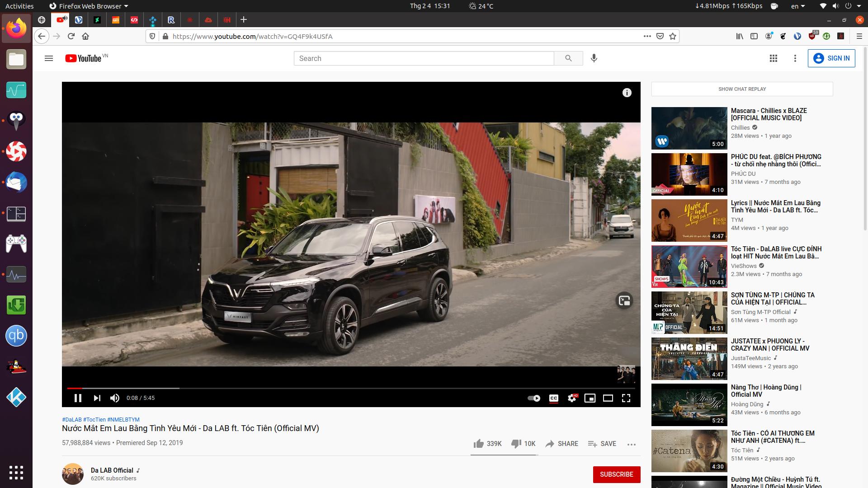Open the more actions menu beside SAVE
The image size is (868, 488).
tap(632, 444)
